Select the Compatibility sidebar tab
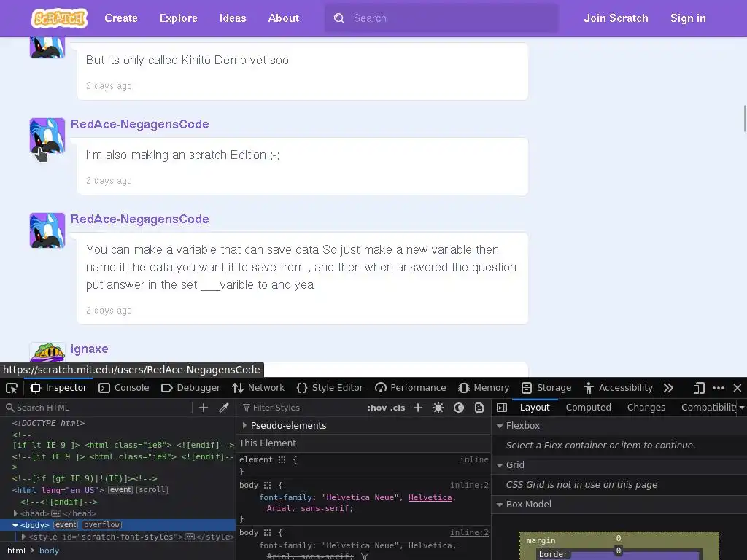Image resolution: width=747 pixels, height=560 pixels. [708, 408]
